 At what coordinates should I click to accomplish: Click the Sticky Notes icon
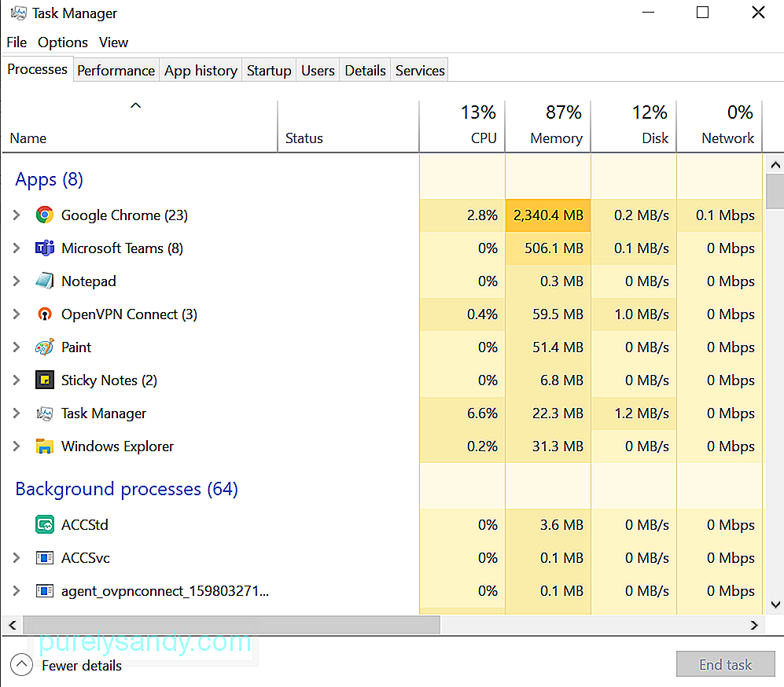tap(45, 380)
